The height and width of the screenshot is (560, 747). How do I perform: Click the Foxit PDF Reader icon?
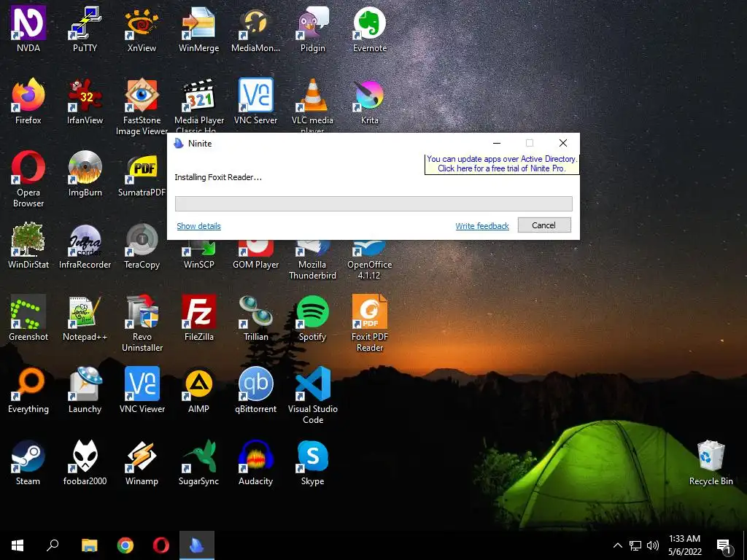pos(369,312)
